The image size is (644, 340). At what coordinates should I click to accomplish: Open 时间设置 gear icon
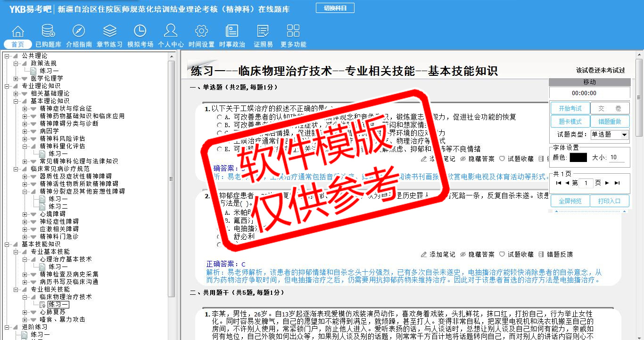click(x=201, y=31)
